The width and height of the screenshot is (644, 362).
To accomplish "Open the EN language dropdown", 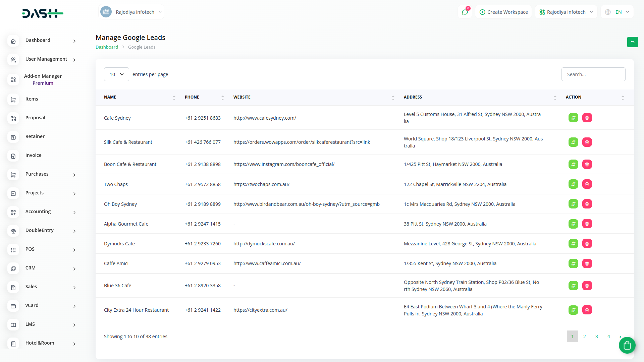I will coord(618,12).
